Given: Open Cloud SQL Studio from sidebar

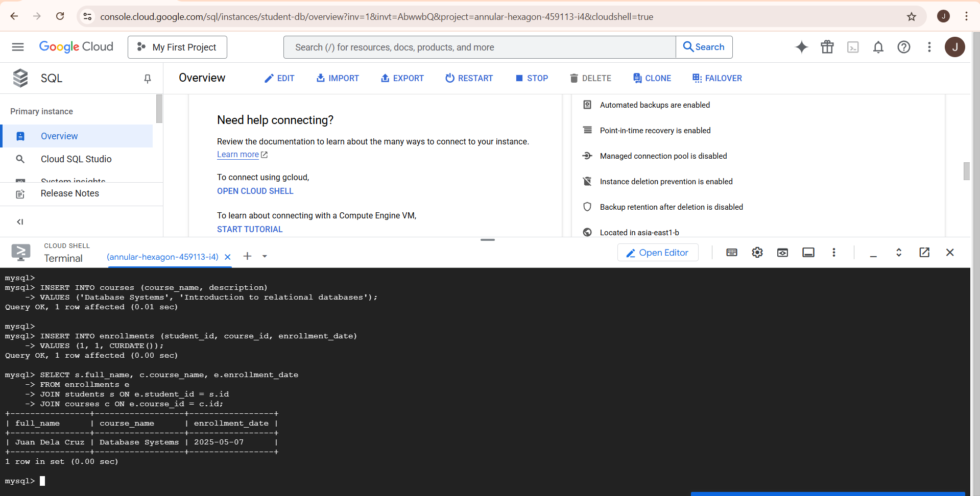Looking at the screenshot, I should point(77,159).
